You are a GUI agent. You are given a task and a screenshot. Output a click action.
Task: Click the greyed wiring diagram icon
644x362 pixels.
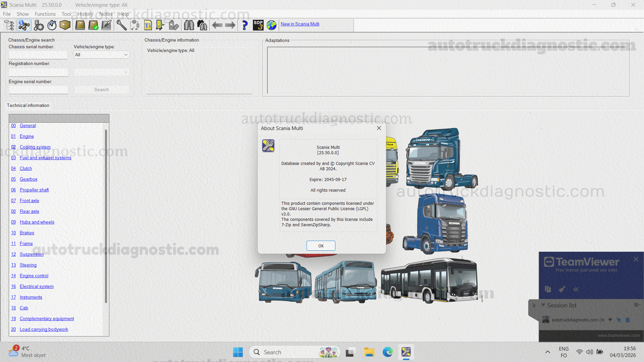pos(135,25)
